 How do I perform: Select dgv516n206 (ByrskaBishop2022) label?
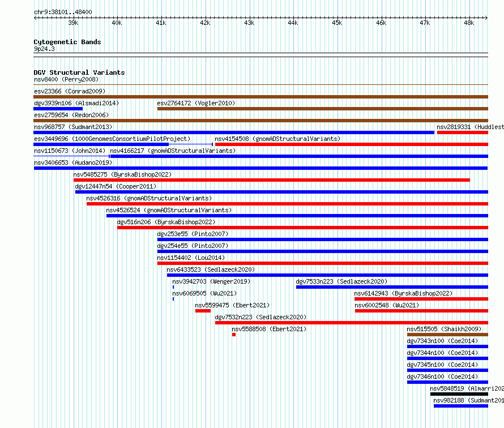tap(166, 222)
